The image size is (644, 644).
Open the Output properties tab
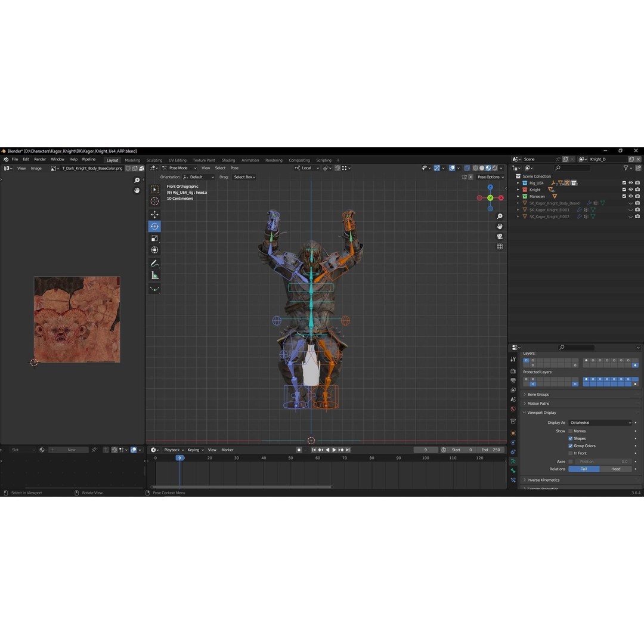click(513, 380)
